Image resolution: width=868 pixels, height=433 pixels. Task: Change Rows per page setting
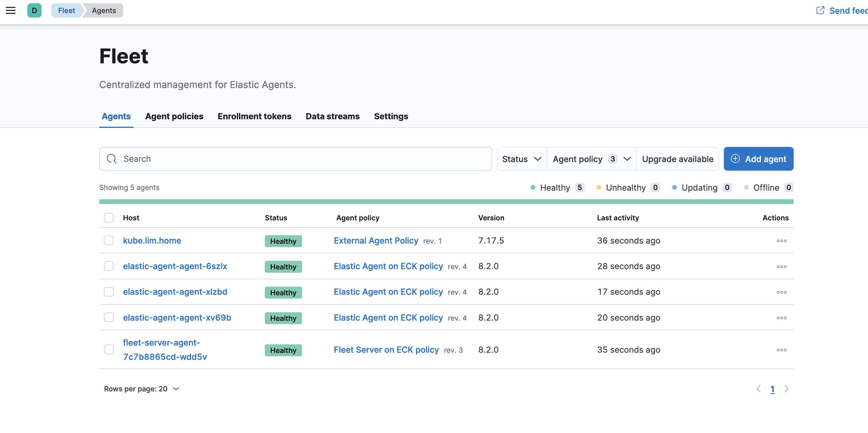141,389
